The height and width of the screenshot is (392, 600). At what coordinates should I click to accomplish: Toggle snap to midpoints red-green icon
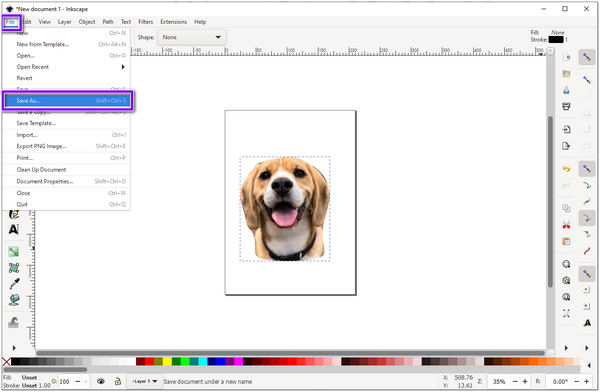point(587,251)
